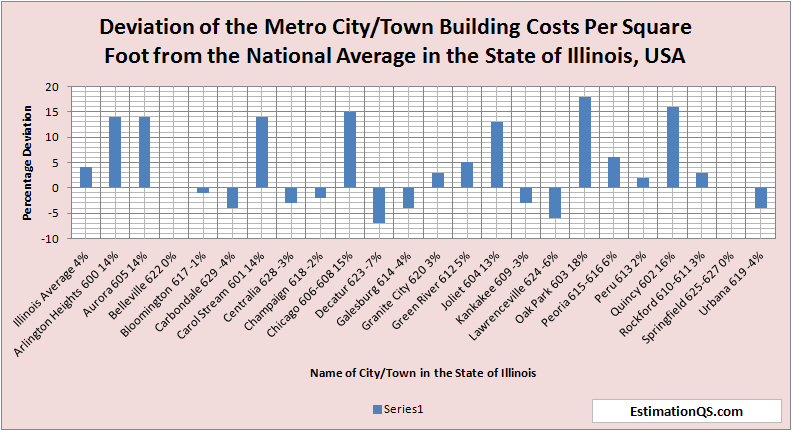Click the Joliet 604 bar
Image resolution: width=792 pixels, height=431 pixels.
pos(497,155)
